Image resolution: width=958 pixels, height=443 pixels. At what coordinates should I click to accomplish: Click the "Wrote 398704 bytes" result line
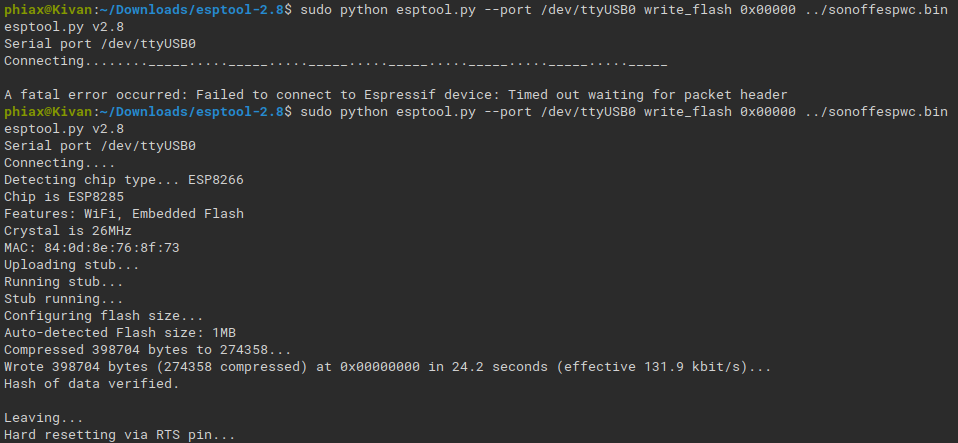[x=387, y=366]
